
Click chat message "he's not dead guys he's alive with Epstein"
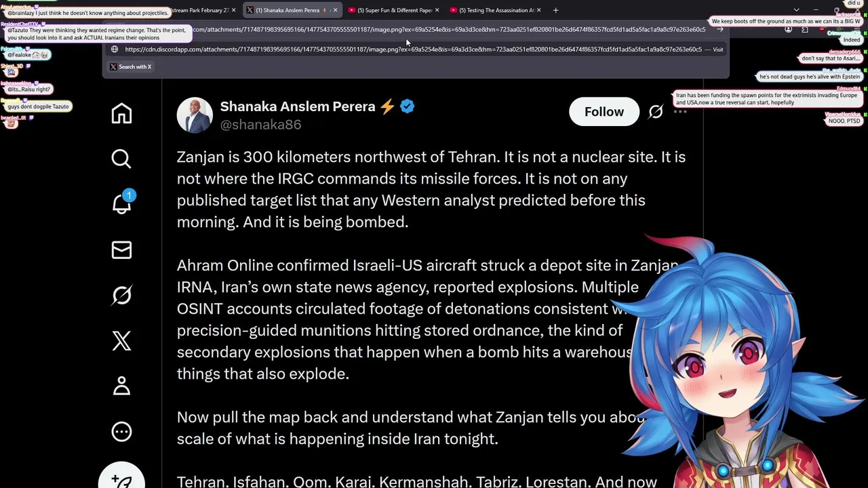click(x=810, y=77)
